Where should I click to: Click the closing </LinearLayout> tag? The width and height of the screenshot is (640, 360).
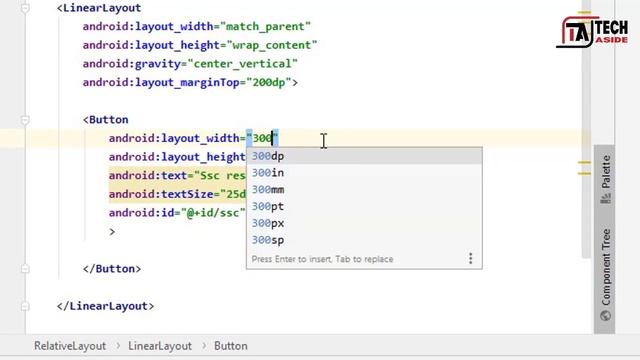105,306
